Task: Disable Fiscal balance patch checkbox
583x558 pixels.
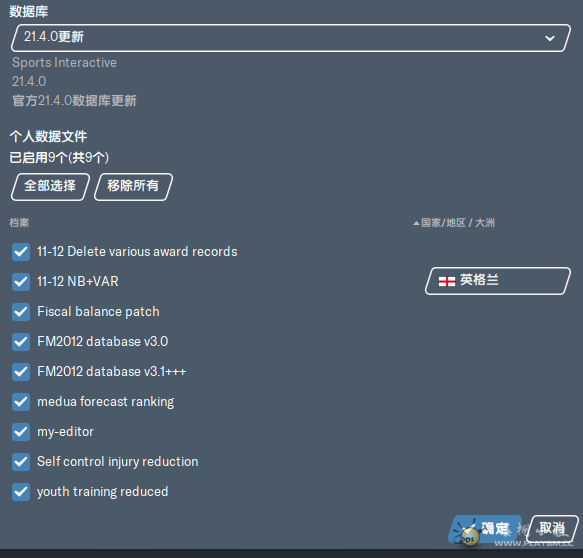Action: pos(21,312)
